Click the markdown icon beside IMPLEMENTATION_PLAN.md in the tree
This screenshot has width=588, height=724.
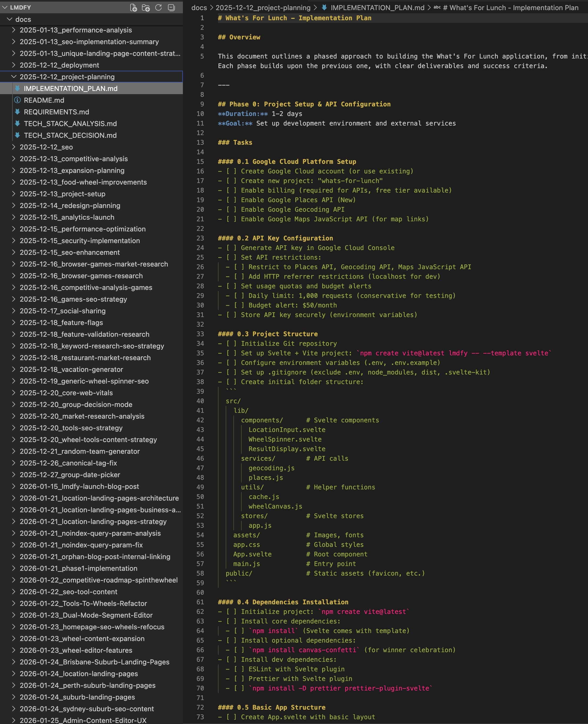pos(17,89)
